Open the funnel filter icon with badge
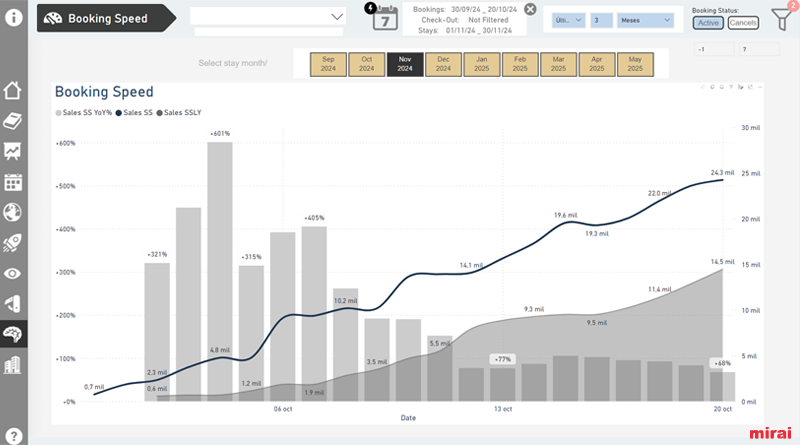The image size is (800, 445). pyautogui.click(x=782, y=17)
